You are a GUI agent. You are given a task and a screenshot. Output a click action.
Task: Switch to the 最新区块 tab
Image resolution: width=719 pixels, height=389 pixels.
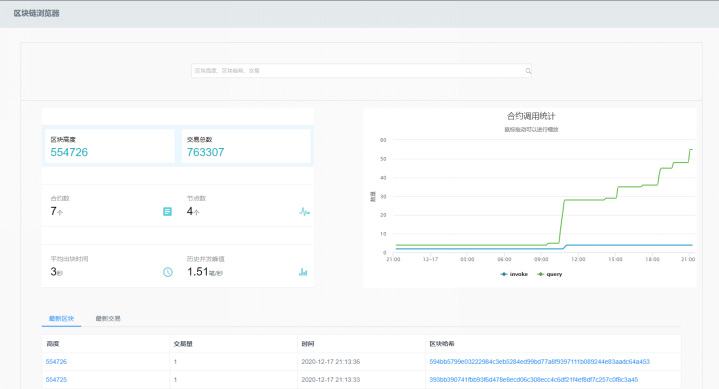61,318
